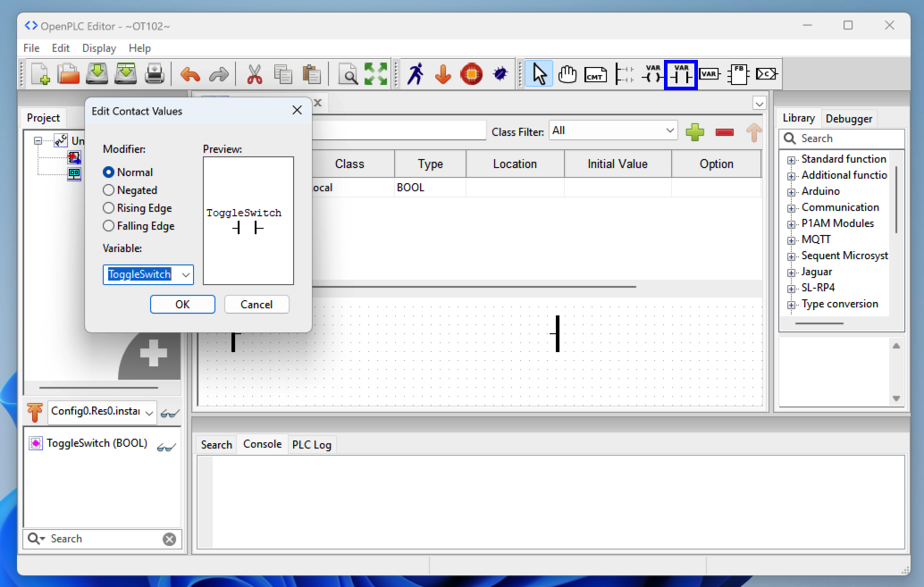
Task: Copy with the toolbar copy icon
Action: click(x=283, y=74)
